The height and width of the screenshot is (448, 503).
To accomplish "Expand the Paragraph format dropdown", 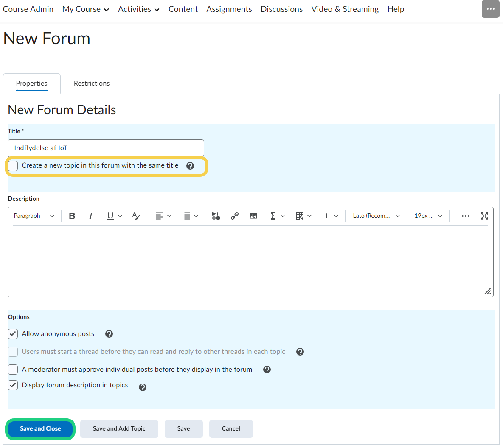I will click(x=34, y=216).
